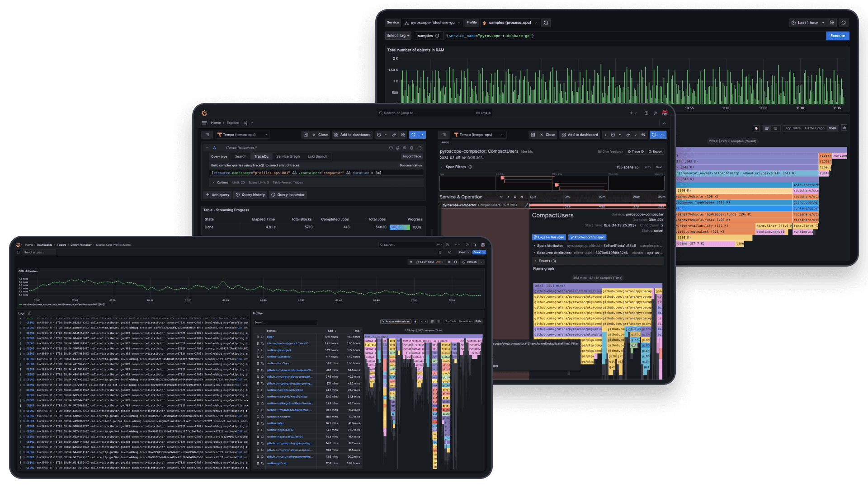Switch profile view to Flame Graph

point(814,128)
